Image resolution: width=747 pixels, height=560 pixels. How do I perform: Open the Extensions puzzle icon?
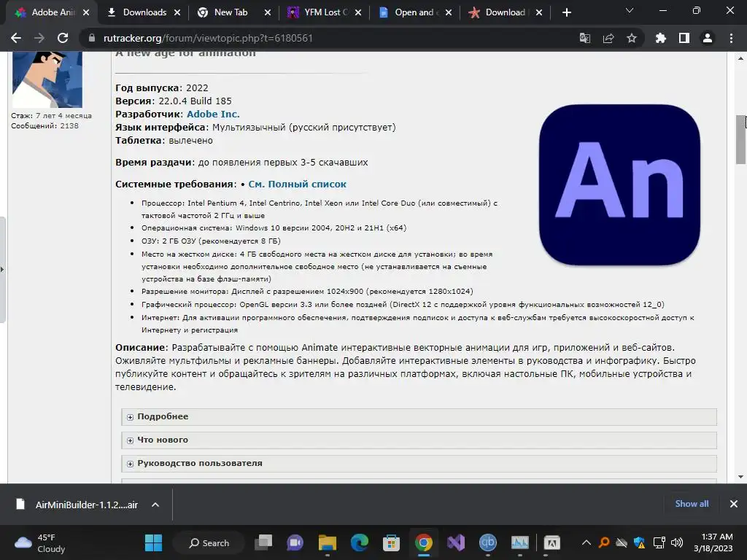pyautogui.click(x=661, y=38)
